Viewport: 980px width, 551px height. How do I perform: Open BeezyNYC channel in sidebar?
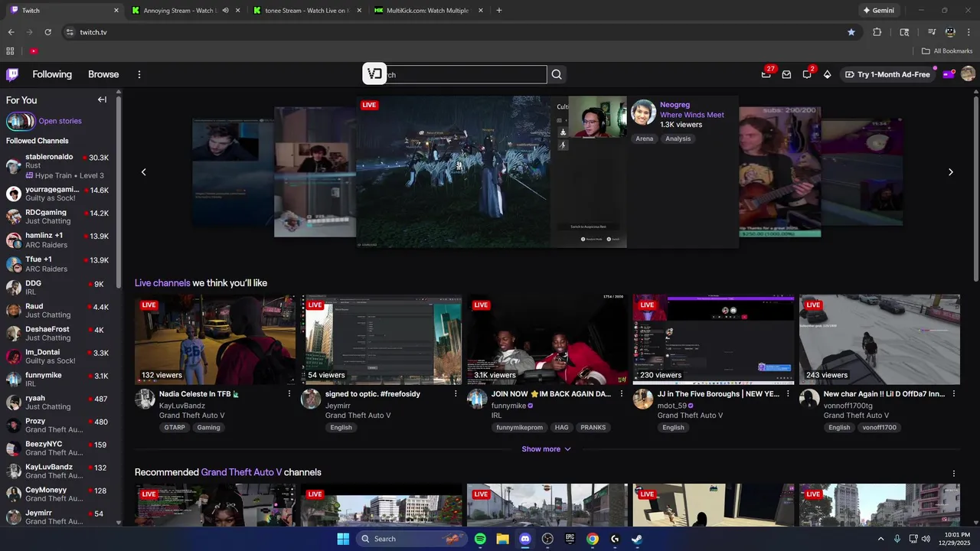coord(58,448)
